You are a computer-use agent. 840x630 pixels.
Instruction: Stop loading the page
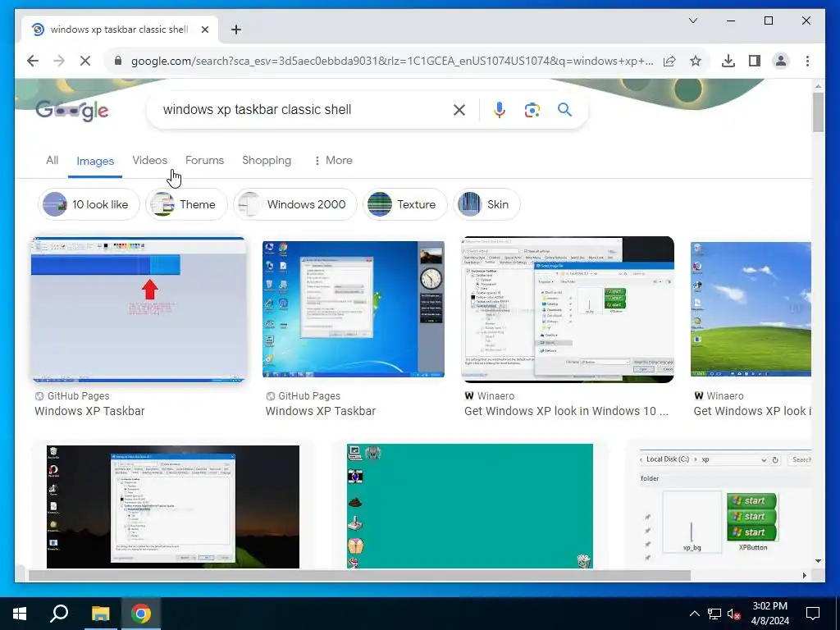[x=85, y=61]
